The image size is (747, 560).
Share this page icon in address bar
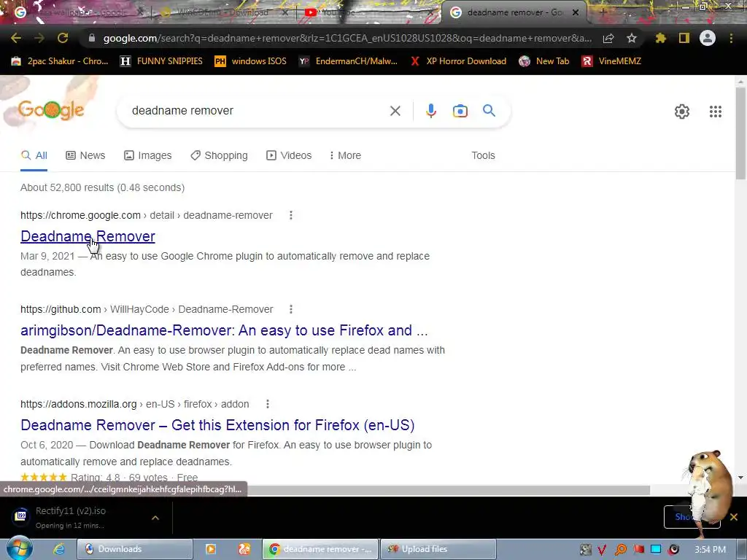pyautogui.click(x=608, y=38)
